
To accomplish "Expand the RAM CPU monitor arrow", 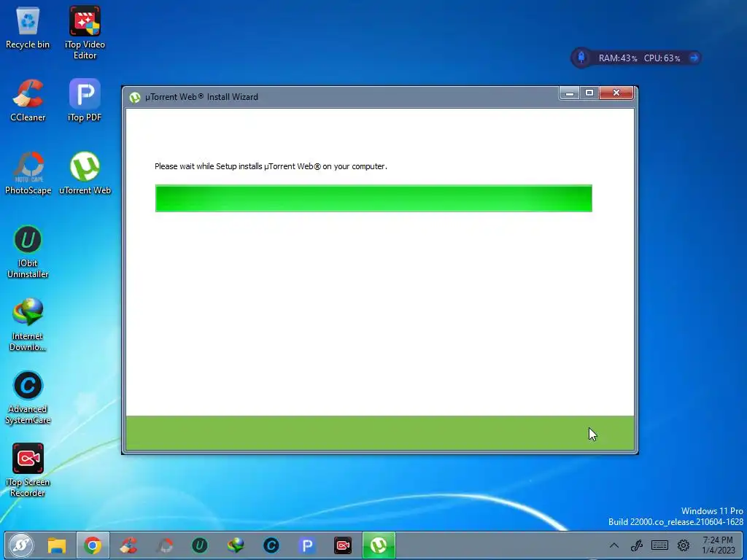I will click(x=694, y=58).
